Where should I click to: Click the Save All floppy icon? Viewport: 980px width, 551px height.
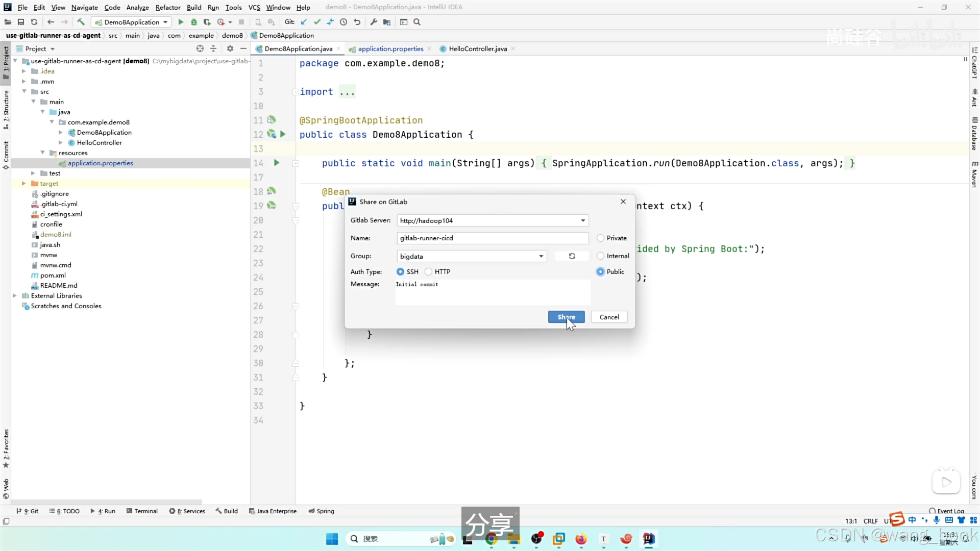coord(21,22)
